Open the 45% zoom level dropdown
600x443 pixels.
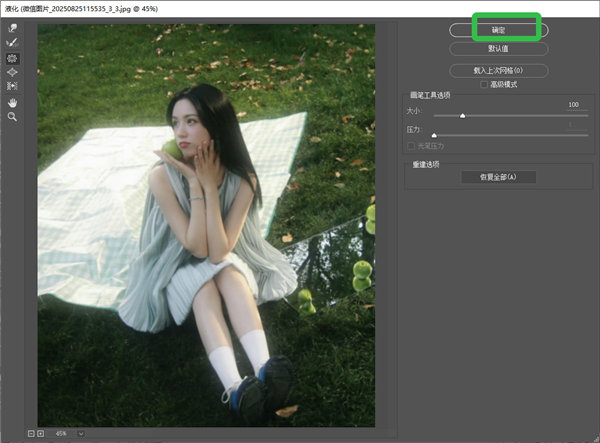click(x=80, y=433)
